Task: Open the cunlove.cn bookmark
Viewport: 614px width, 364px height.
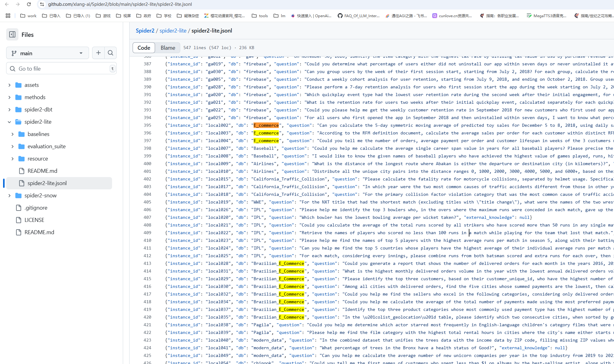Action: 452,16
